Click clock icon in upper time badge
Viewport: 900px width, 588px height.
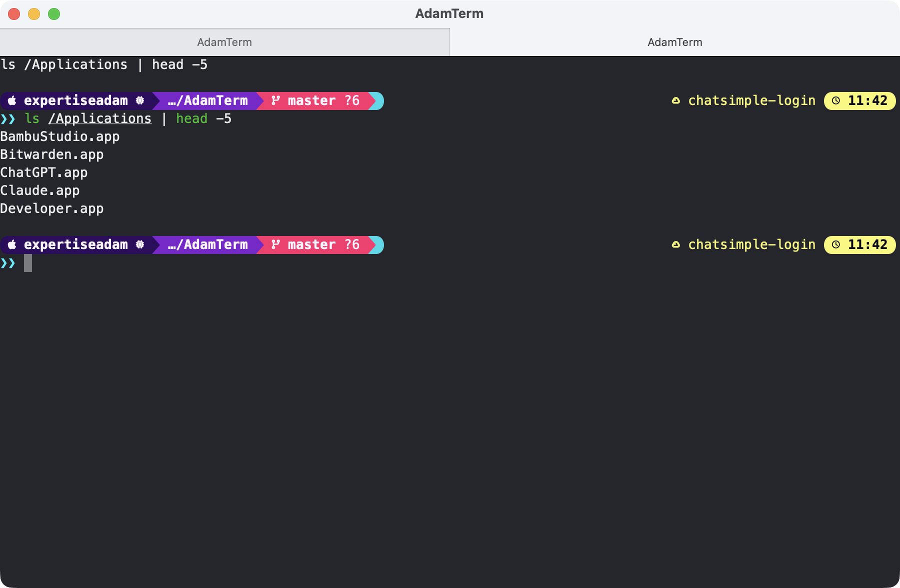click(836, 100)
